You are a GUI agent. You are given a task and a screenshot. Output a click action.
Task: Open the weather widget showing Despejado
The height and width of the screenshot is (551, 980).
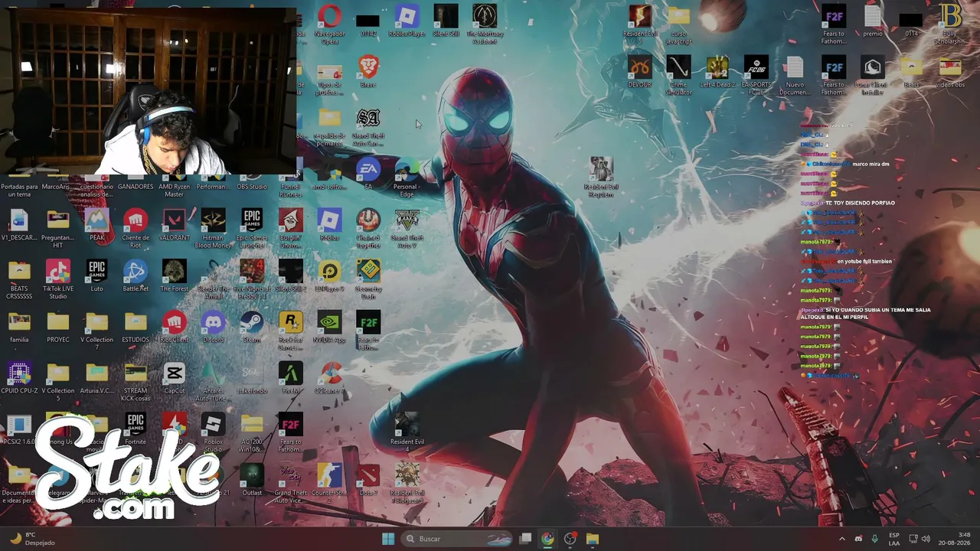tap(31, 539)
